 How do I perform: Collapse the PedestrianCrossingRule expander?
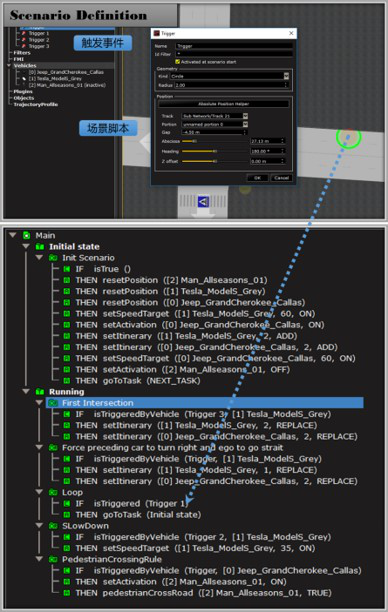point(39,559)
